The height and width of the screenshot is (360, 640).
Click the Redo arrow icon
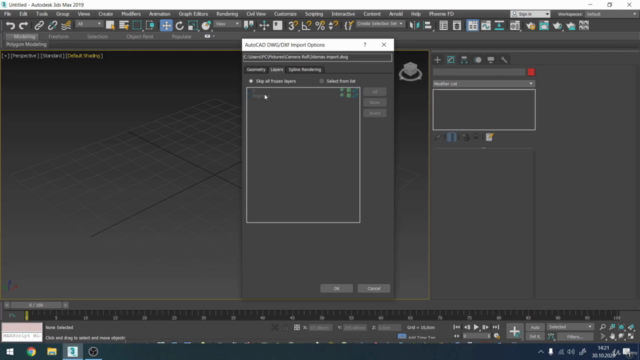click(24, 26)
